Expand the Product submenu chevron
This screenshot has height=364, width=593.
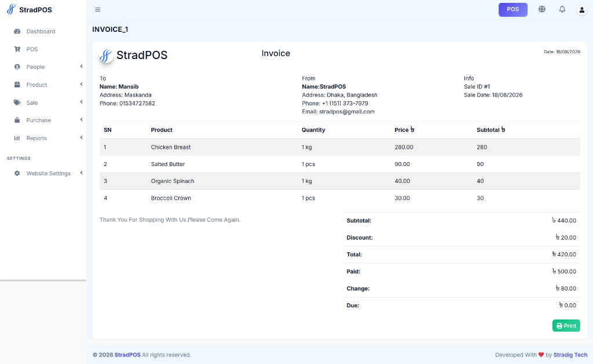81,84
